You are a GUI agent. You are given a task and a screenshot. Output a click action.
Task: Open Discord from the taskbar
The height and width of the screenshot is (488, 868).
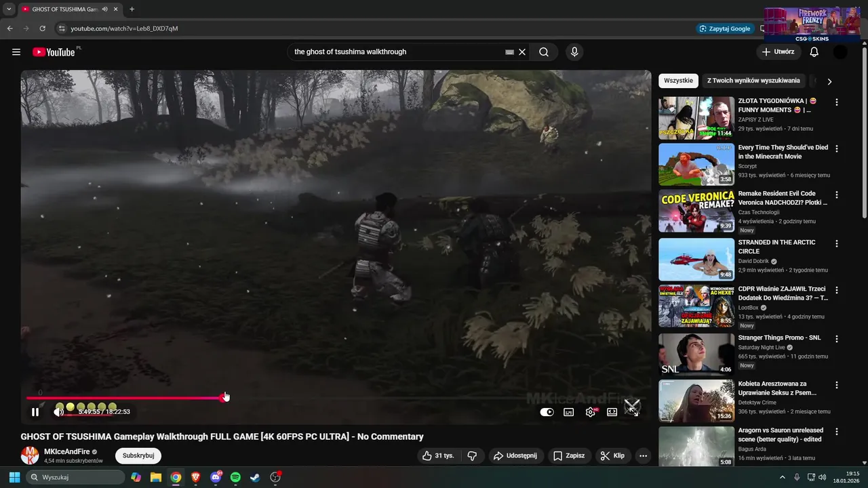[x=216, y=477]
